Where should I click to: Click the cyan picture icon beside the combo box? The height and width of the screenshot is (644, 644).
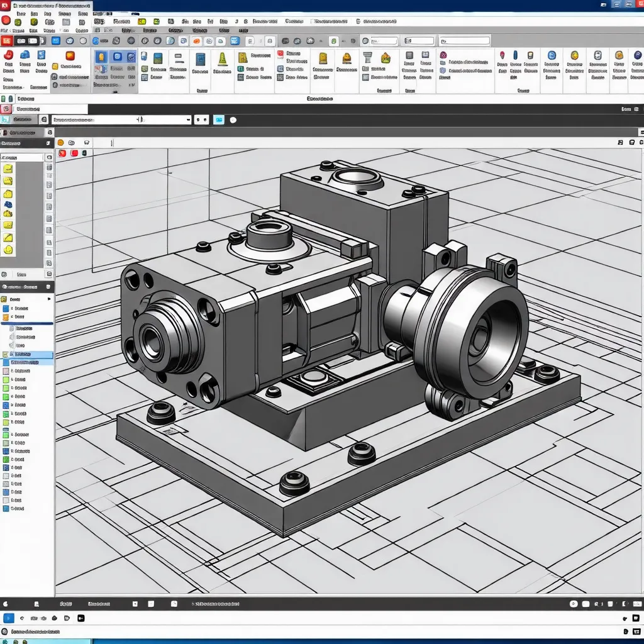219,119
